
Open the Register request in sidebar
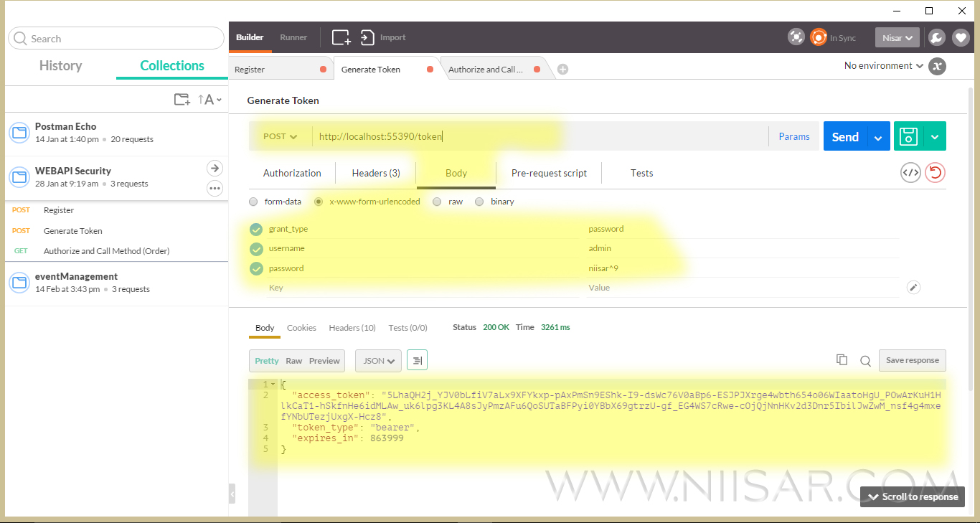(x=59, y=210)
